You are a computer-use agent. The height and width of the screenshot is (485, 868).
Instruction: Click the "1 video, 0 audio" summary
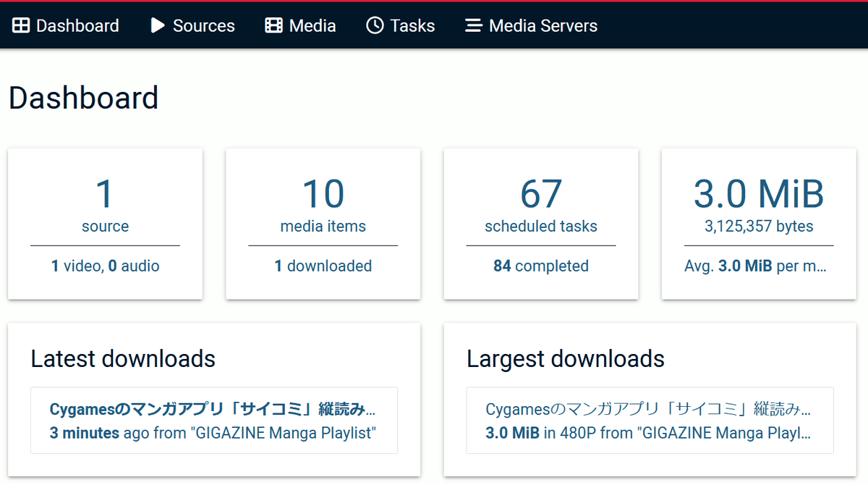tap(105, 266)
